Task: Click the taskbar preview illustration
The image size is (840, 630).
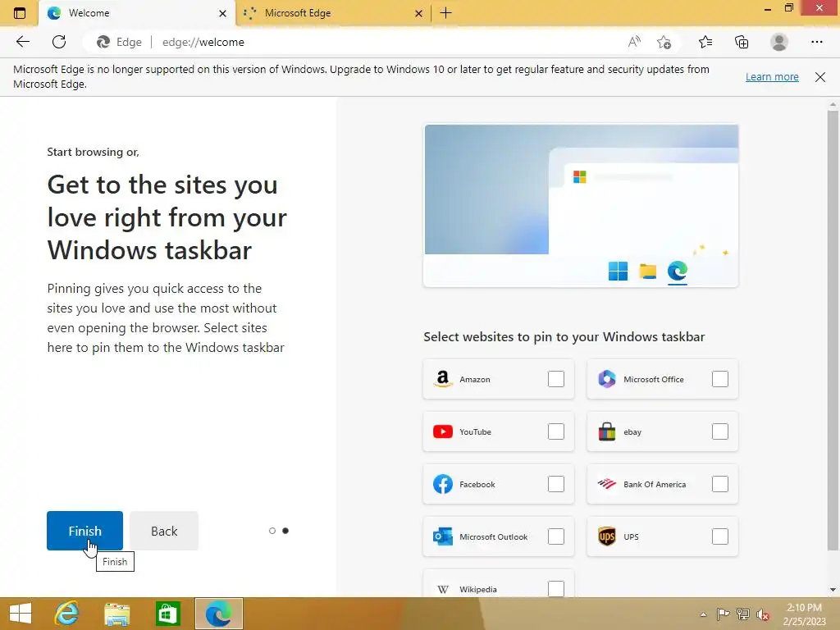Action: click(581, 206)
